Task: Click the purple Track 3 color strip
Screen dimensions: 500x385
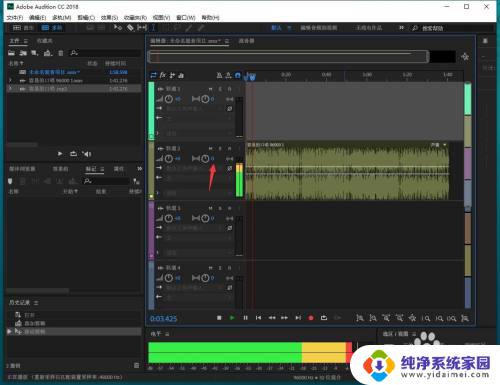Action: (x=151, y=230)
